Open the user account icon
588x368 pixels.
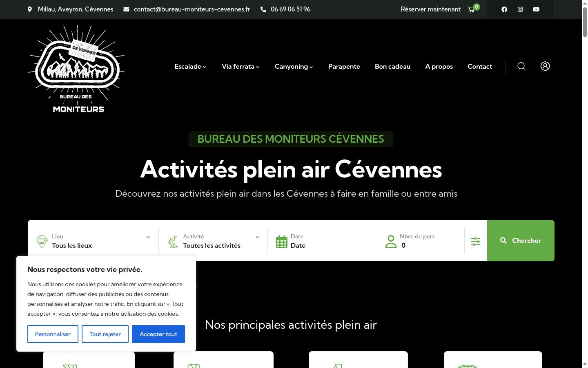[545, 66]
